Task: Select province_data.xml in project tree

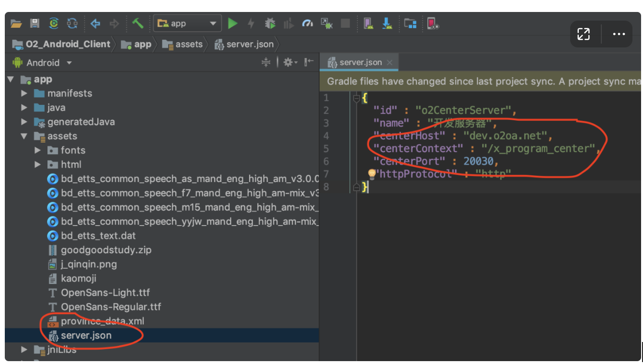Action: (102, 321)
